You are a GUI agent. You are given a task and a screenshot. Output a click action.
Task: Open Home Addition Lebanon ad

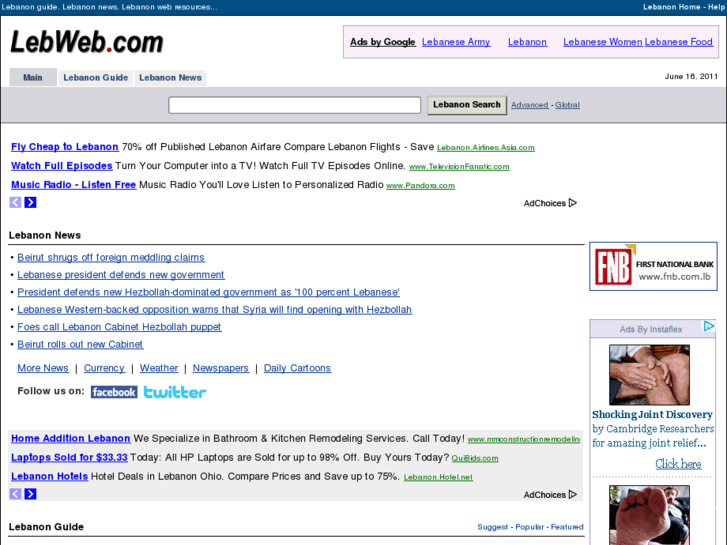tap(70, 438)
